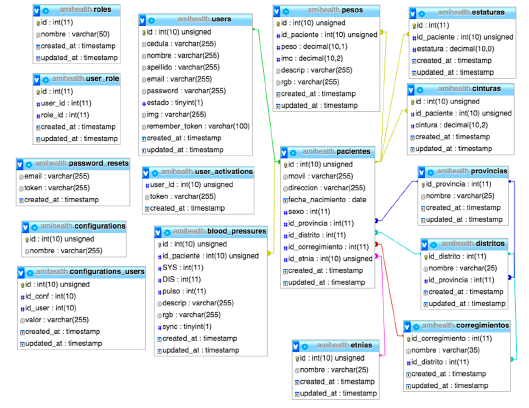Image resolution: width=529 pixels, height=408 pixels.
Task: Collapse the user_role table with V toggle
Action: (x=36, y=80)
